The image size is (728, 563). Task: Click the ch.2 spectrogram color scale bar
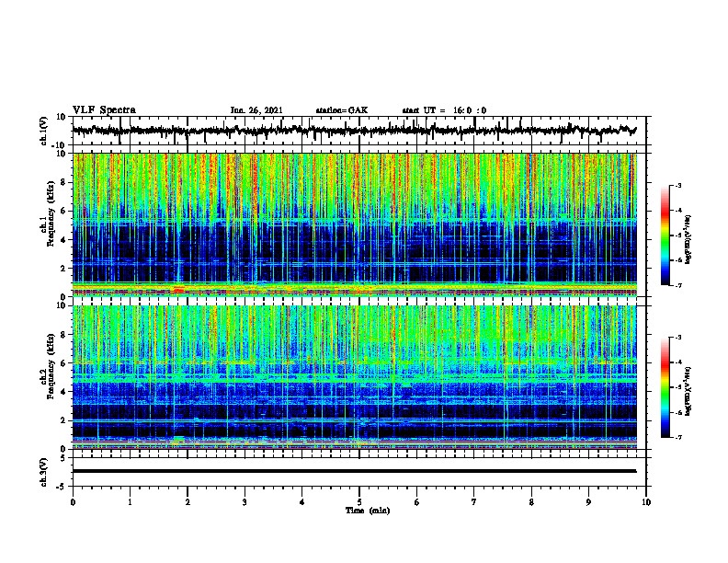pyautogui.click(x=665, y=387)
